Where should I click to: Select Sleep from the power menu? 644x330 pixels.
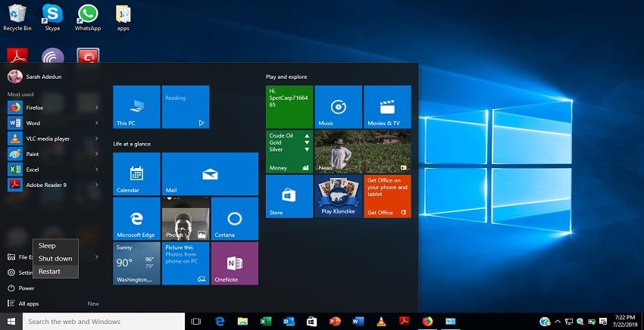click(x=55, y=245)
